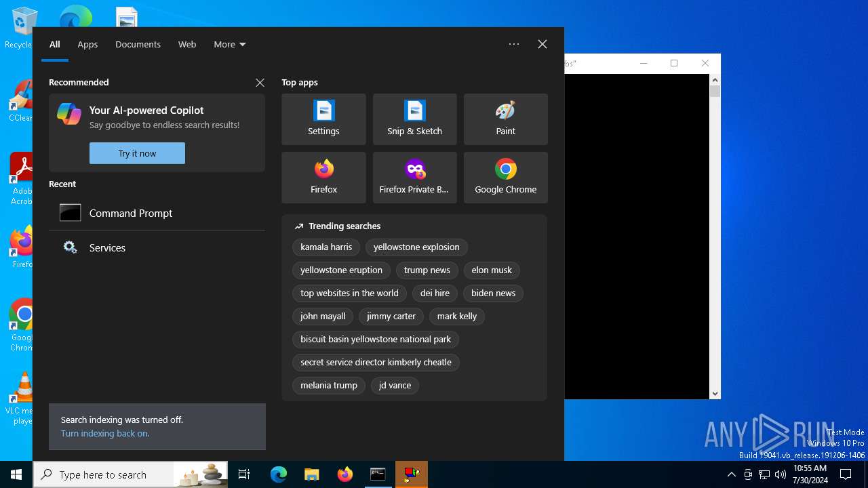
Task: Select biscuit basin yellowstone national park chip
Action: [376, 340]
